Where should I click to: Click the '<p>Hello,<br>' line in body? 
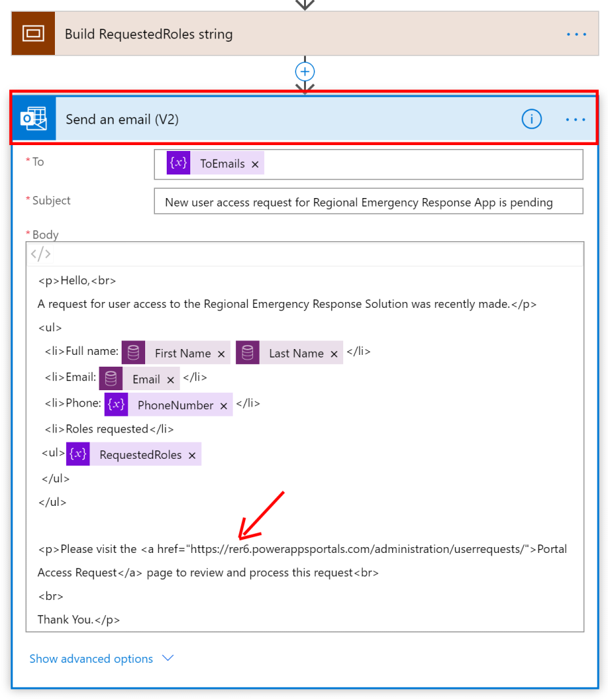point(77,280)
